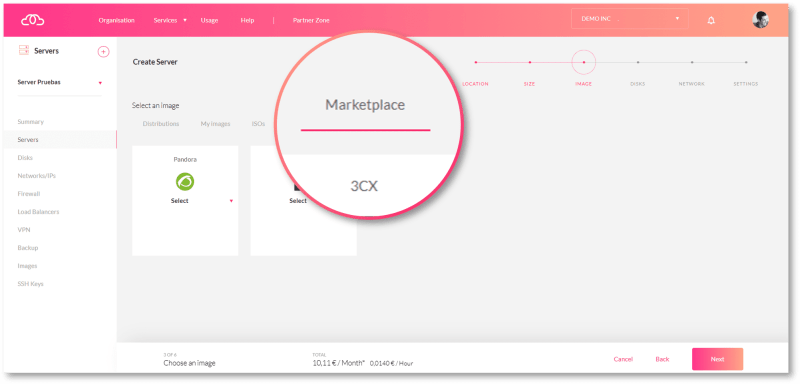
Task: Open Disks in the sidebar
Action: pos(25,158)
